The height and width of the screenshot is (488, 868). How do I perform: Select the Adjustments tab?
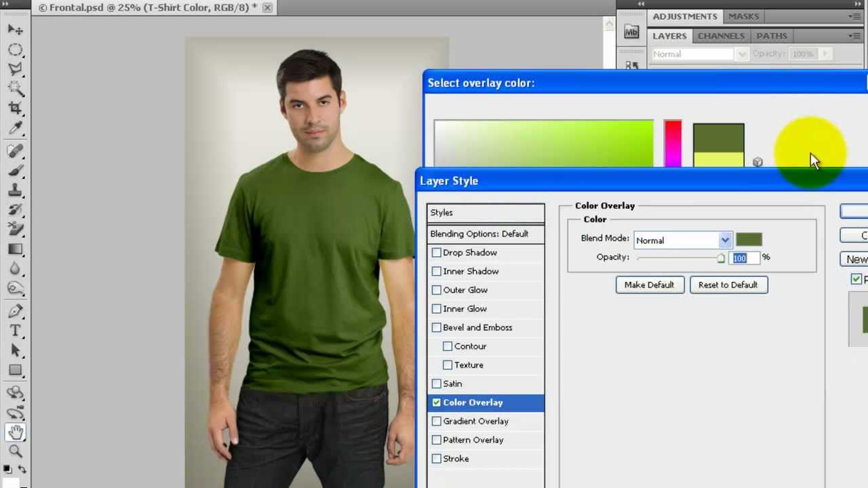pos(684,16)
